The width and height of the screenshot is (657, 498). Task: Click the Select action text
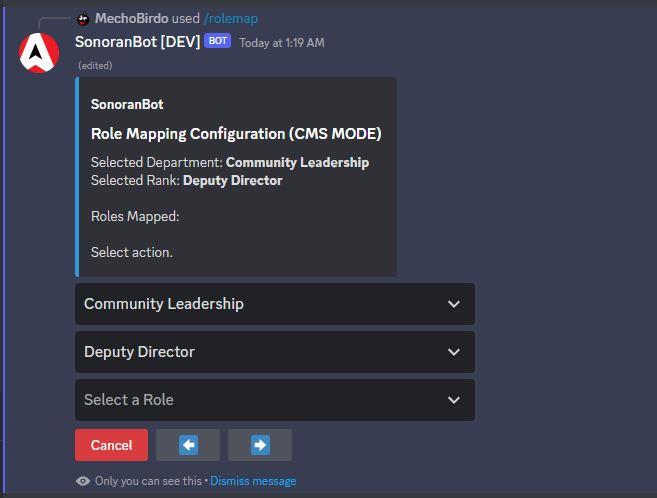[x=132, y=252]
